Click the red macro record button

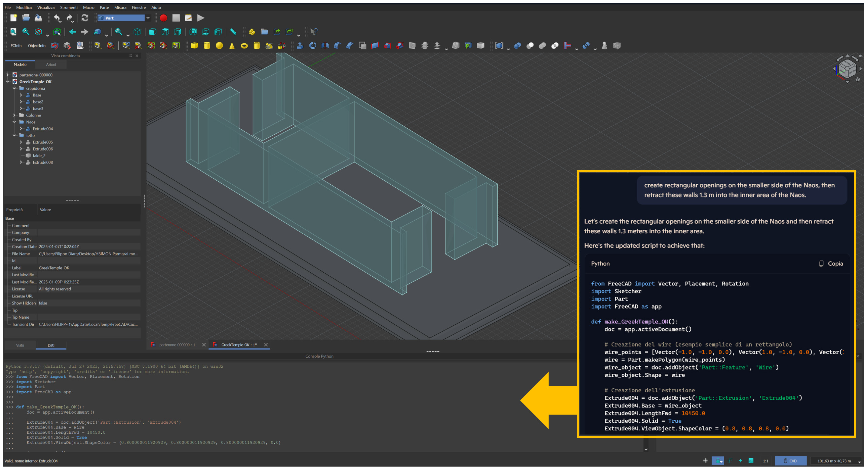(x=163, y=18)
